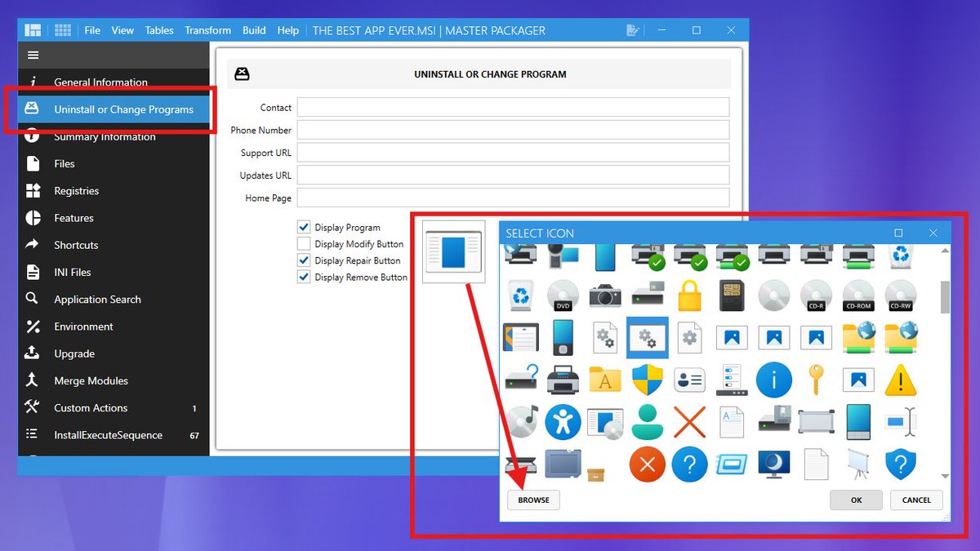980x551 pixels.
Task: Pick the blue shield with question mark
Action: click(x=901, y=465)
